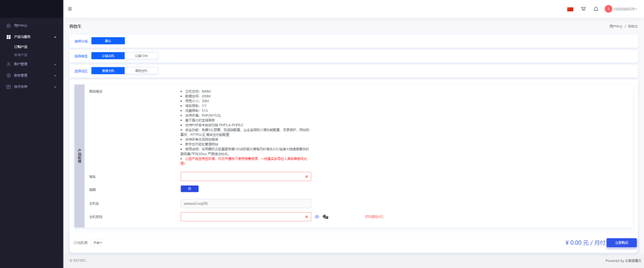Clear the domain field with red X

click(306, 177)
